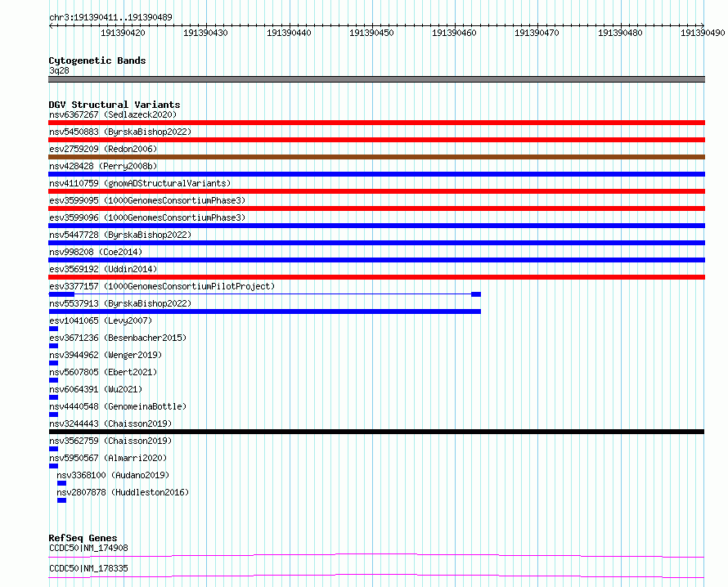Click the ruler at position 191390420
This screenshot has width=728, height=587.
coord(123,33)
